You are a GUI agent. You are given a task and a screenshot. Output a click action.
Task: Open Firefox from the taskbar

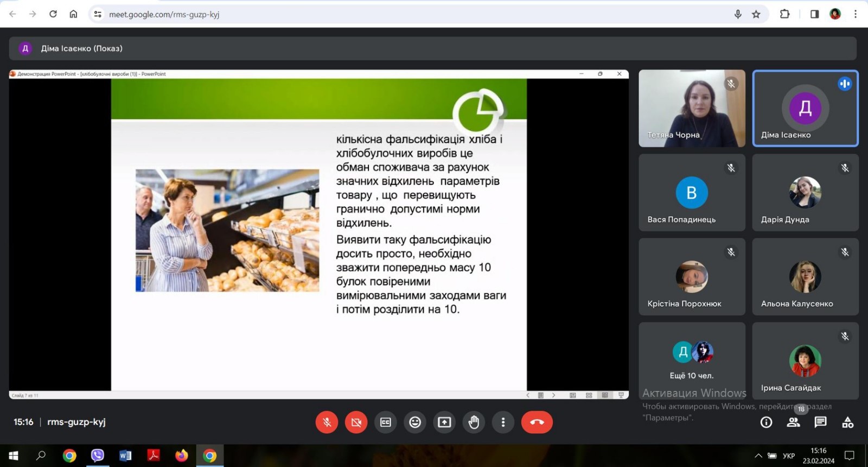pyautogui.click(x=182, y=456)
